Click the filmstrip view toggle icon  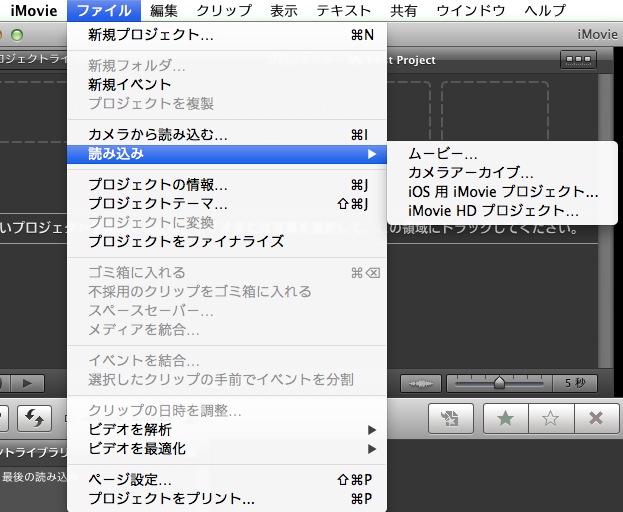[578, 60]
